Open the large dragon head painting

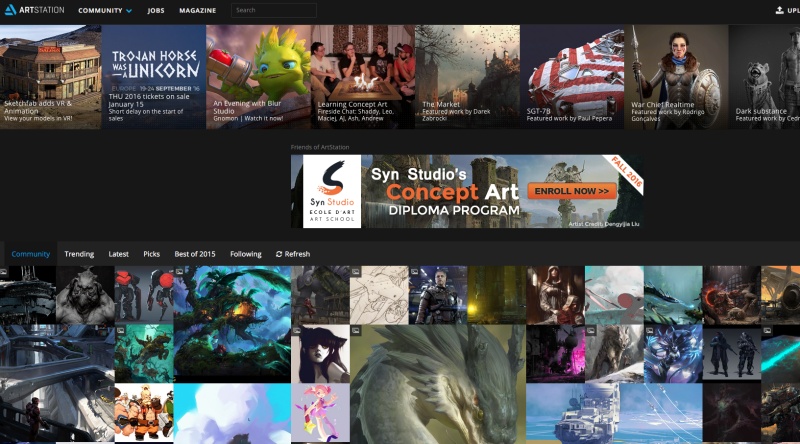[x=438, y=384]
